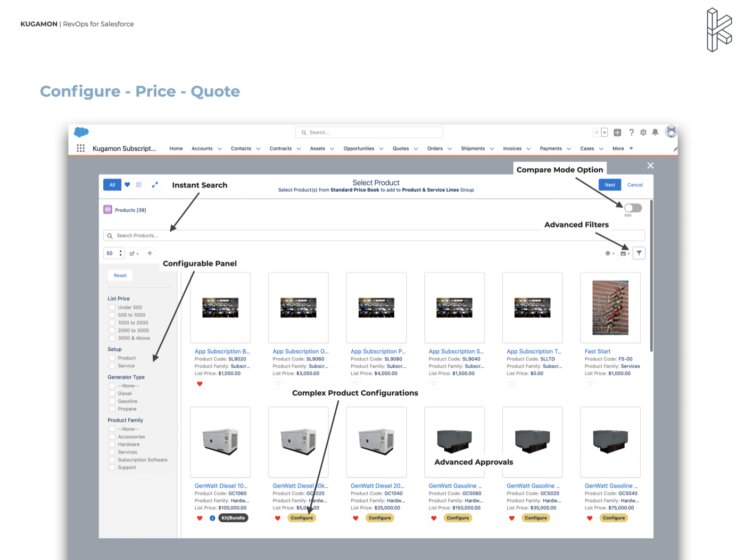Select the All products tab
Viewport: 745px width, 560px height.
pyautogui.click(x=112, y=184)
